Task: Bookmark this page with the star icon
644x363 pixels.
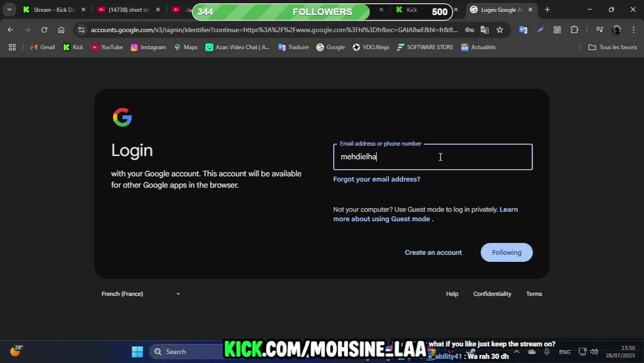Action: [x=500, y=30]
